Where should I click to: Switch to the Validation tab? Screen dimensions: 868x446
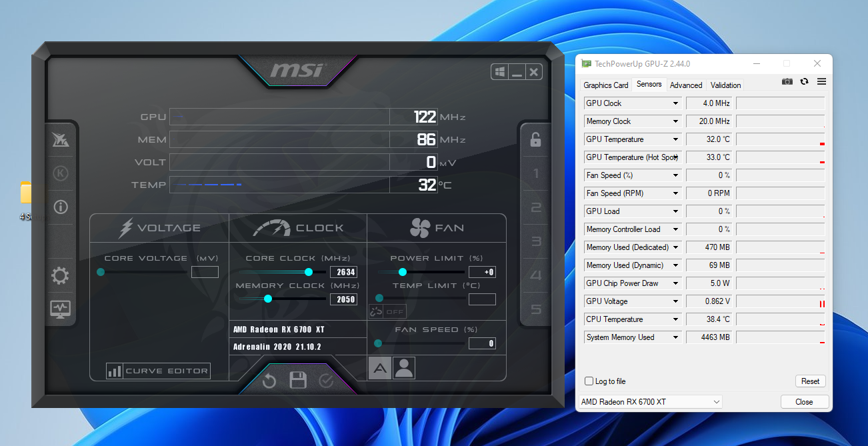(x=725, y=85)
